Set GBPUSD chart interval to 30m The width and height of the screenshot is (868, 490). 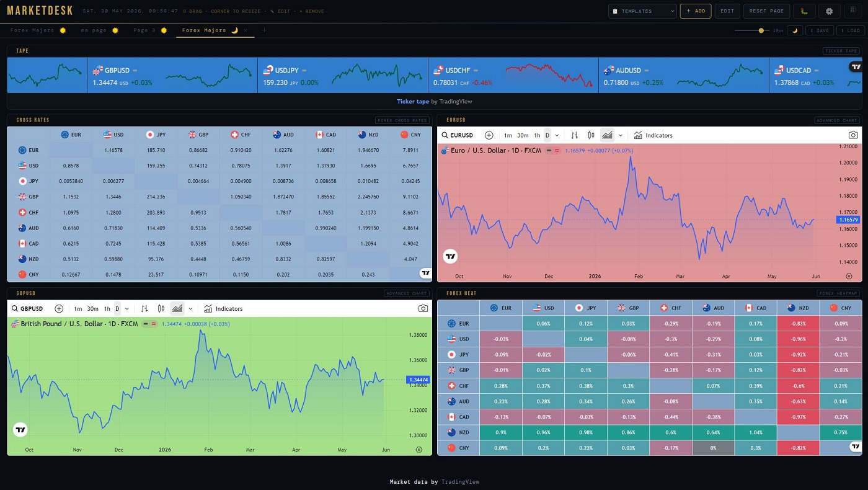(92, 308)
